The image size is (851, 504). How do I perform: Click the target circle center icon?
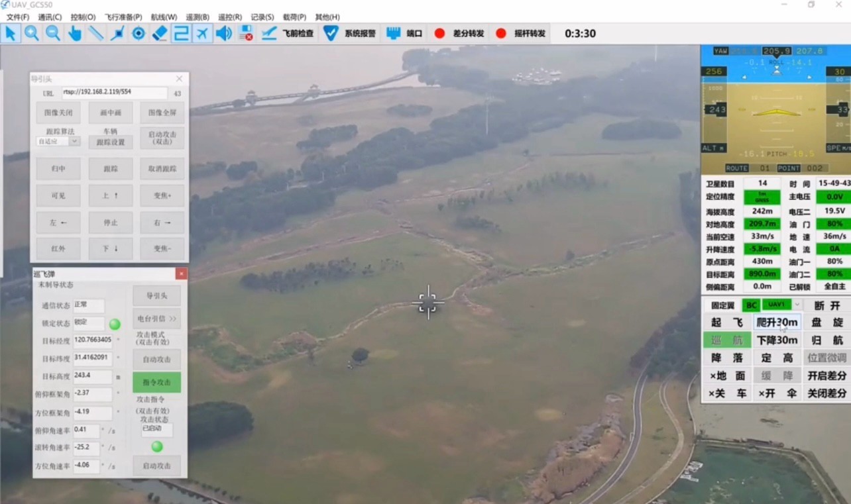pyautogui.click(x=139, y=33)
